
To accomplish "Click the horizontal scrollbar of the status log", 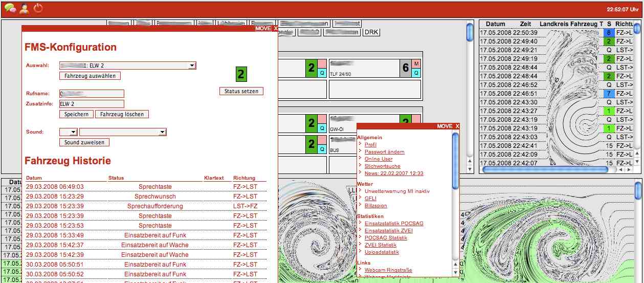I will click(x=545, y=169).
